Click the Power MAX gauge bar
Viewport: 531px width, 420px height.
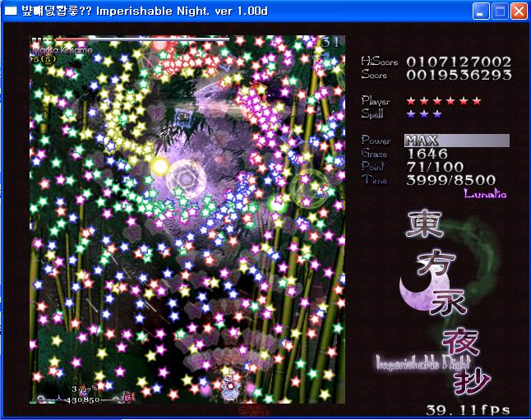pos(456,141)
